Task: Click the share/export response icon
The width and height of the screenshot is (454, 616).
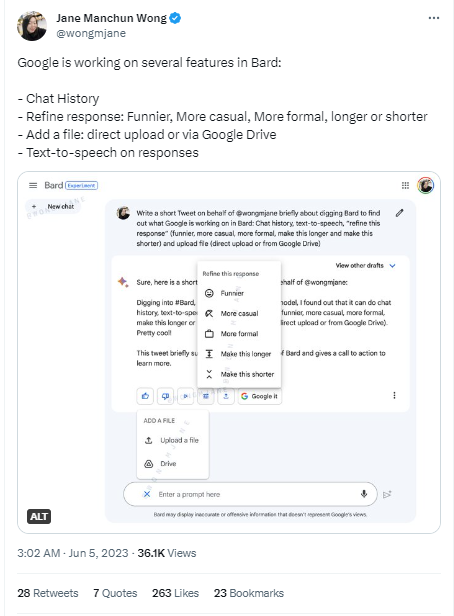Action: (x=226, y=396)
